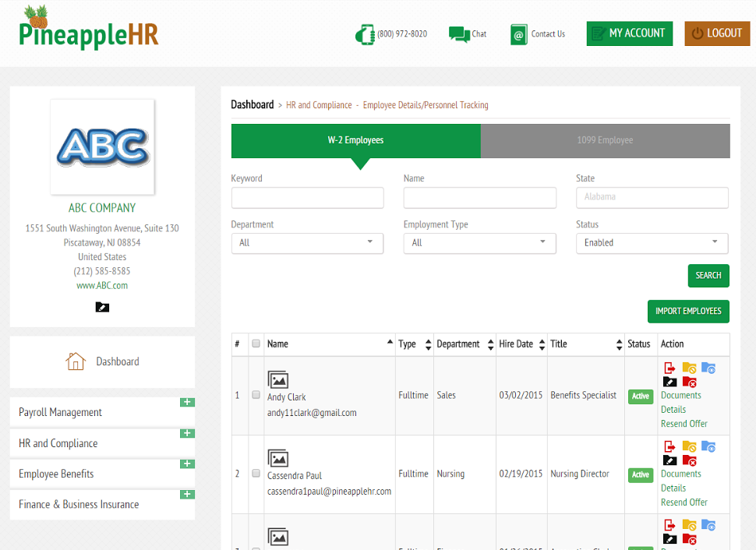Expand Finance & Business Insurance plus button
Screen dimensions: 756x550
coord(187,495)
